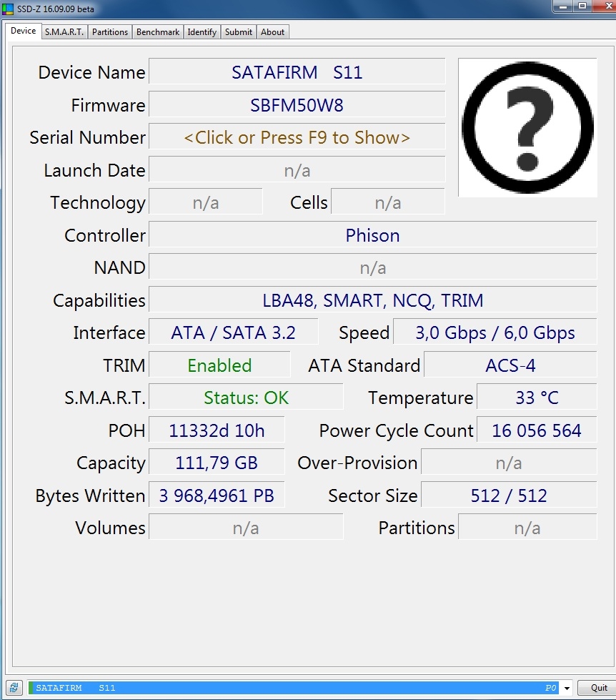Click the Sector Size value 512 / 512
The height and width of the screenshot is (700, 616).
[x=509, y=496]
